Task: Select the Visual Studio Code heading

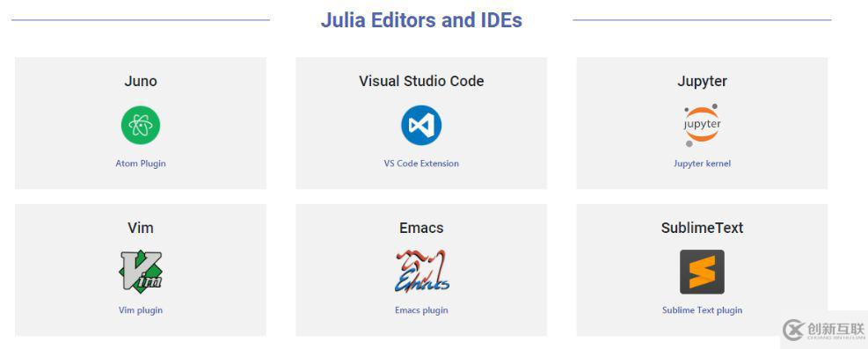Action: pyautogui.click(x=421, y=81)
